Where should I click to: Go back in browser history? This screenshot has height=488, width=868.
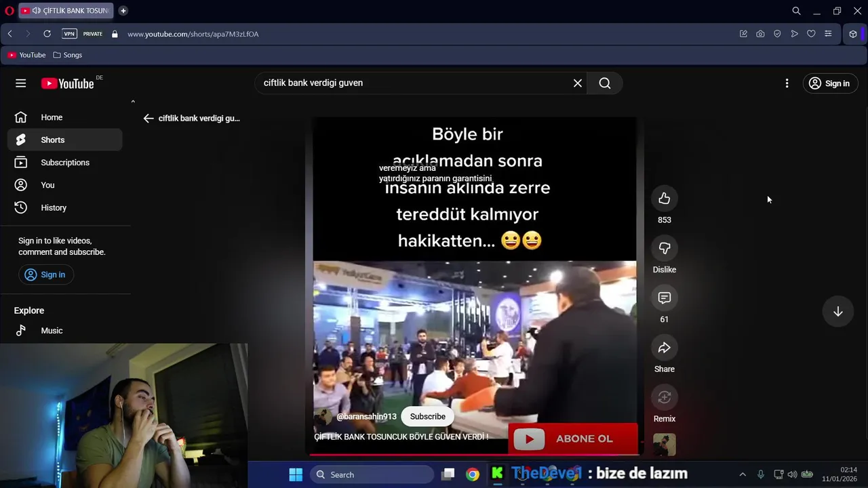[9, 34]
